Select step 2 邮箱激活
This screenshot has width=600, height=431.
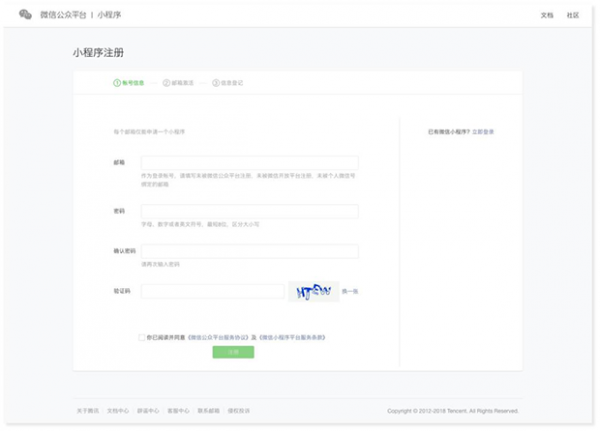pyautogui.click(x=178, y=83)
